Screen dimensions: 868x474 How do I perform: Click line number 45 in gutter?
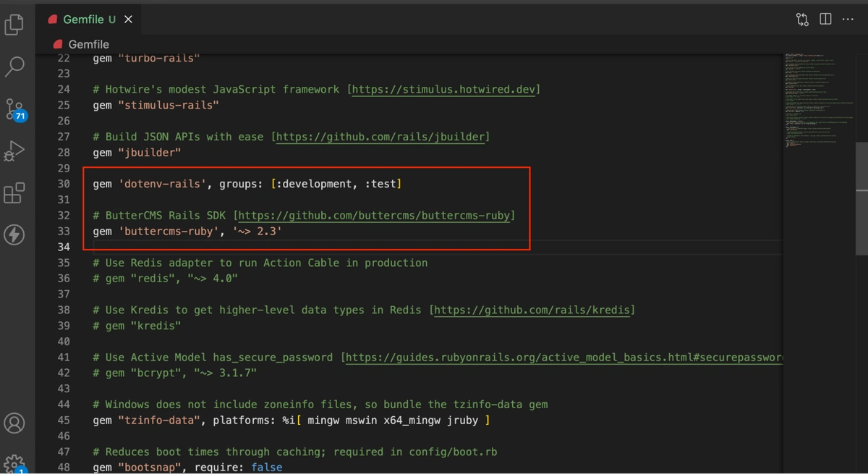pos(64,420)
